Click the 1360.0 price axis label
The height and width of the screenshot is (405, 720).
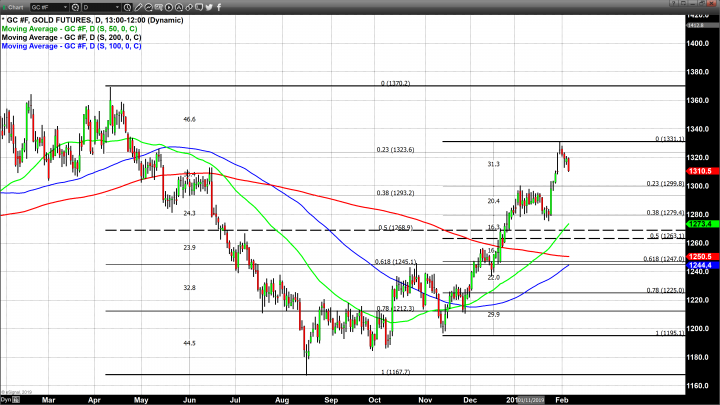[698, 100]
